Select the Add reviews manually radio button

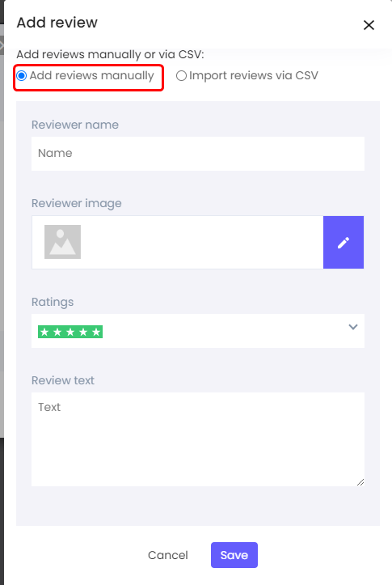pos(22,76)
